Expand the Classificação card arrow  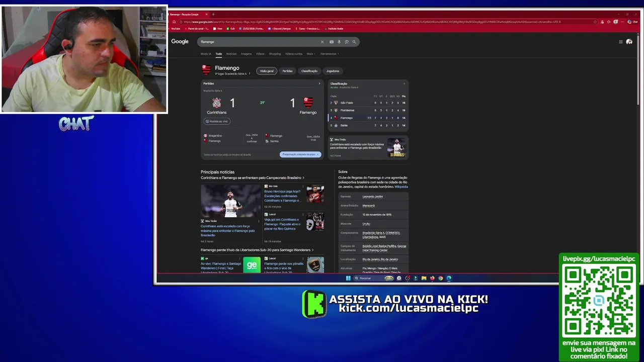[x=404, y=83]
